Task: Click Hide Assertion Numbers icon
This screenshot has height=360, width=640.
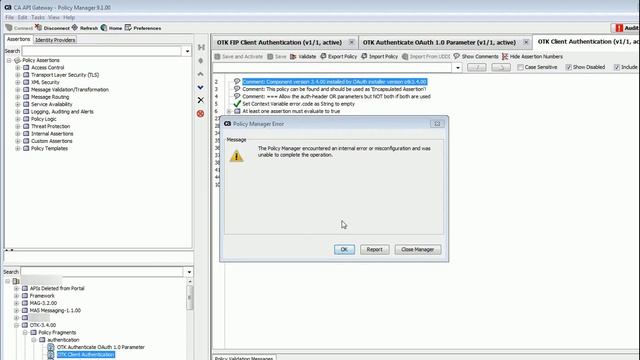Action: coord(505,56)
